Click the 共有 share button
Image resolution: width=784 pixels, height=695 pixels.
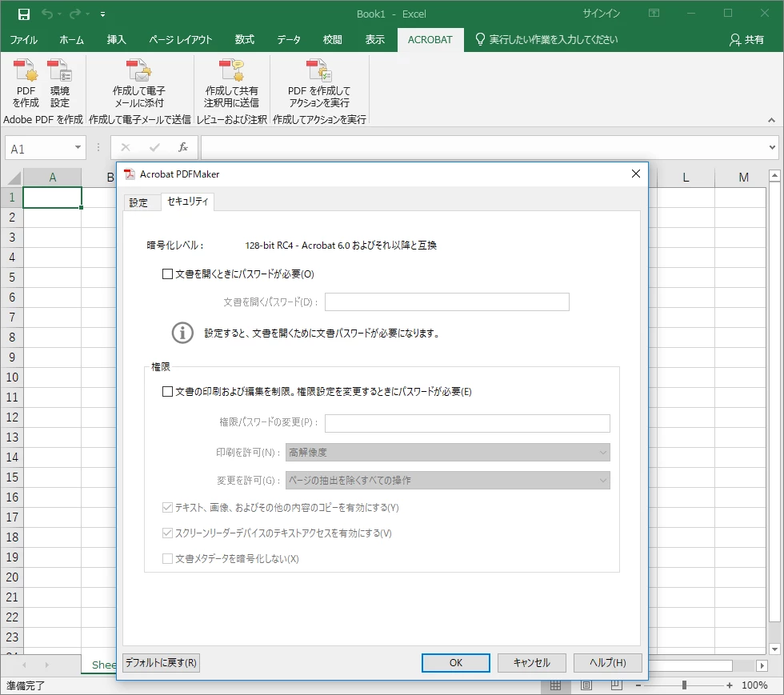pyautogui.click(x=746, y=39)
